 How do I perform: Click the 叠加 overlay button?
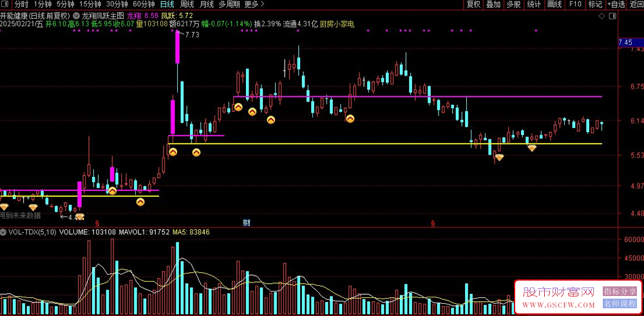493,5
